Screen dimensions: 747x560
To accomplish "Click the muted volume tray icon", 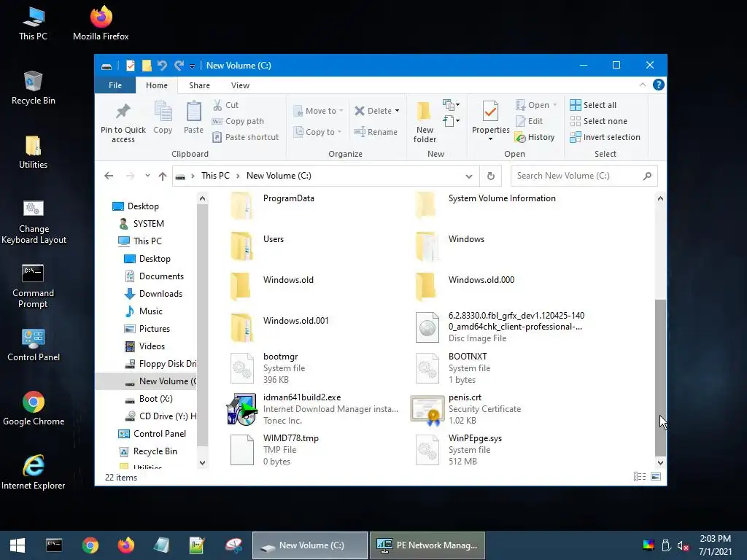I will (683, 545).
